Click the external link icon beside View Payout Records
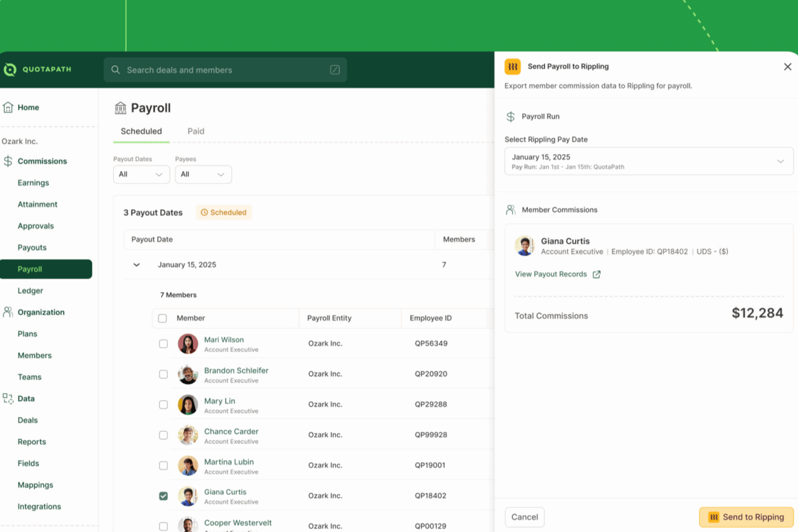Image resolution: width=798 pixels, height=532 pixels. [x=596, y=274]
